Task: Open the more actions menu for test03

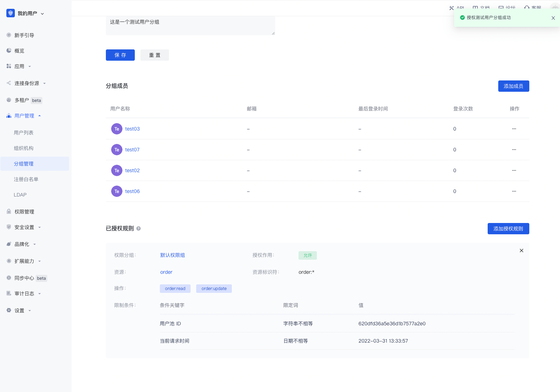Action: click(514, 129)
